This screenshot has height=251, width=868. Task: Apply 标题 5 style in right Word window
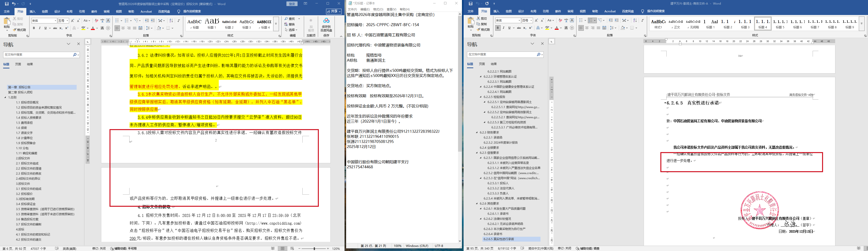[x=780, y=24]
